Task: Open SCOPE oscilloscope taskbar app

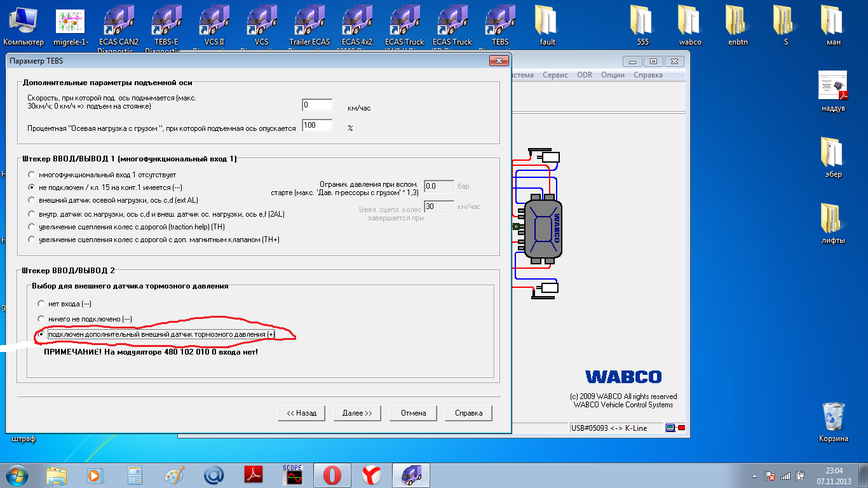Action: point(293,475)
